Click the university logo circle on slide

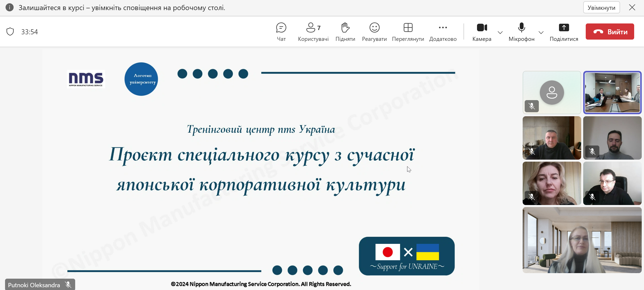(x=141, y=79)
